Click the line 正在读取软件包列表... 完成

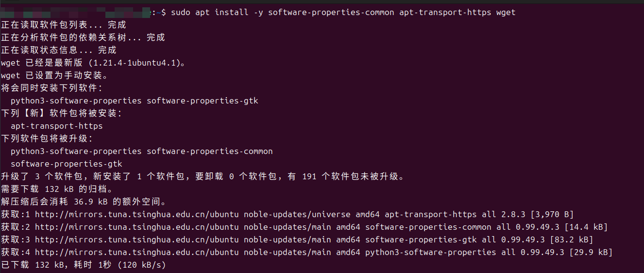[x=64, y=25]
